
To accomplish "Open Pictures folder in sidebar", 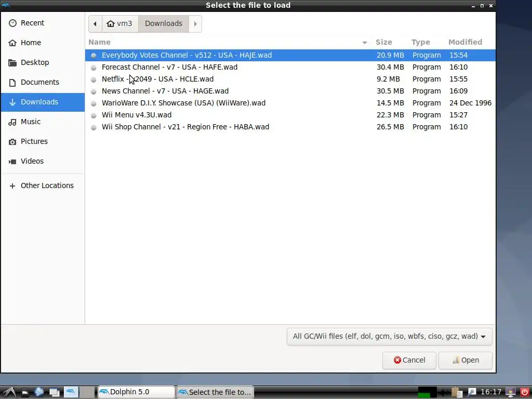I will point(43,141).
